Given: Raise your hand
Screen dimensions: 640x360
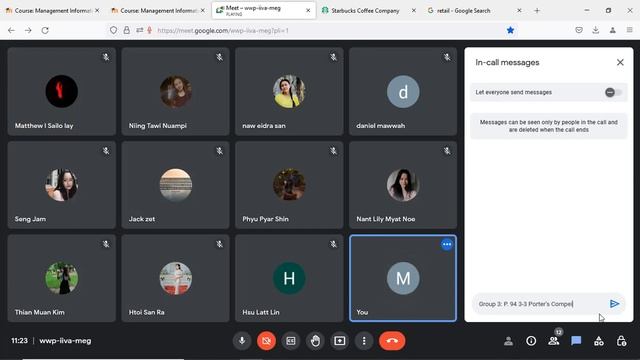Looking at the screenshot, I should pos(315,340).
